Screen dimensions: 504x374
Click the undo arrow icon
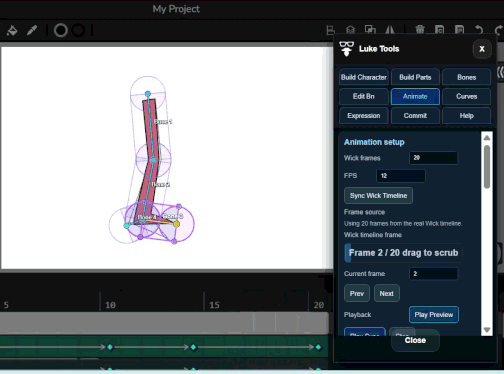pos(479,30)
